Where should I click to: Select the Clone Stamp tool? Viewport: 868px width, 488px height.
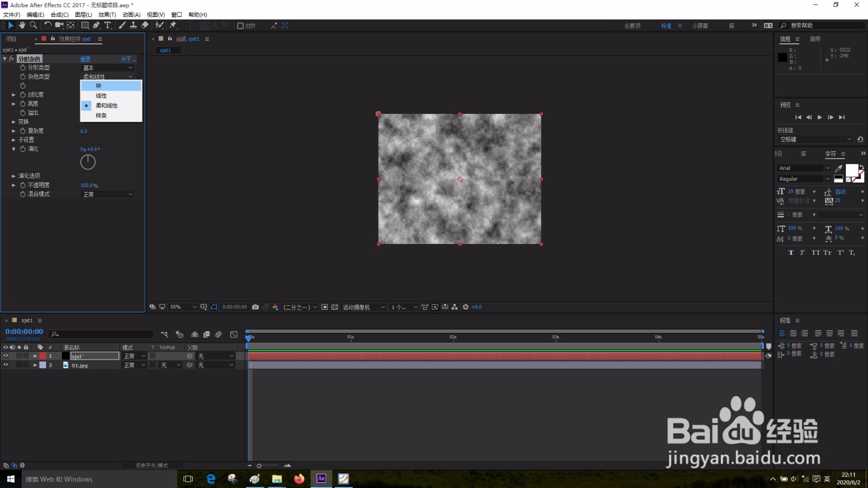[x=133, y=25]
